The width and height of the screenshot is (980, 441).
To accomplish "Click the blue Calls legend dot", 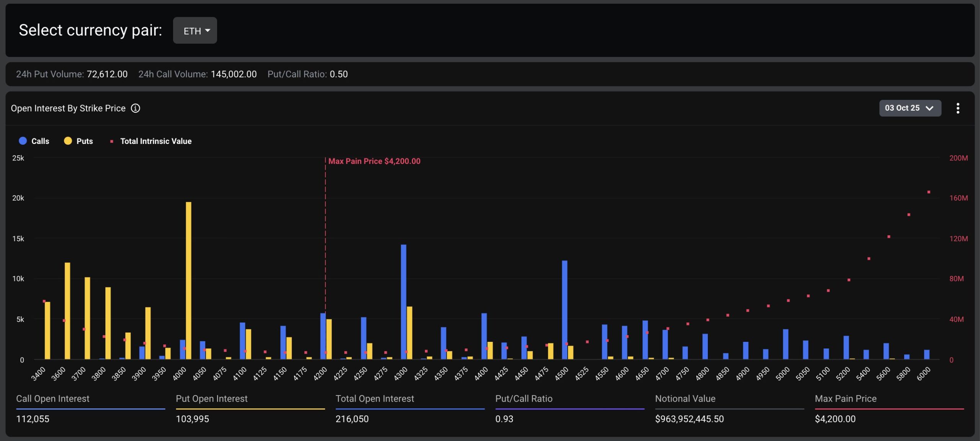I will pos(23,141).
